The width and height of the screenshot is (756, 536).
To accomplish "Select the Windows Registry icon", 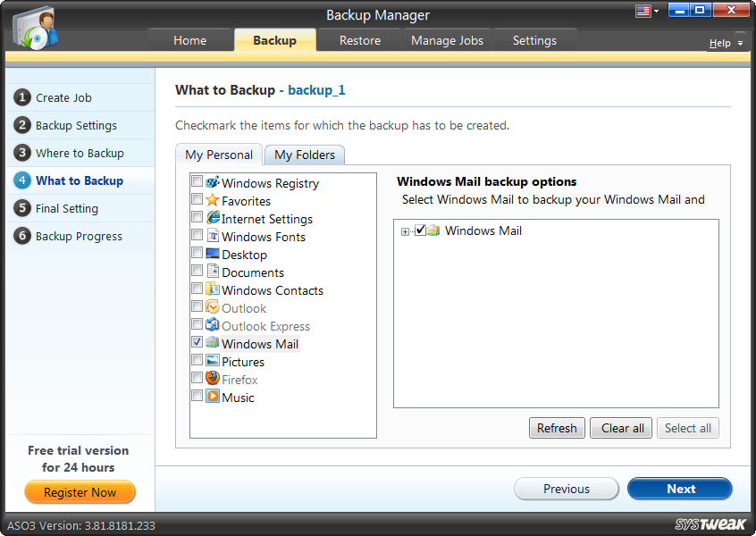I will tap(212, 183).
